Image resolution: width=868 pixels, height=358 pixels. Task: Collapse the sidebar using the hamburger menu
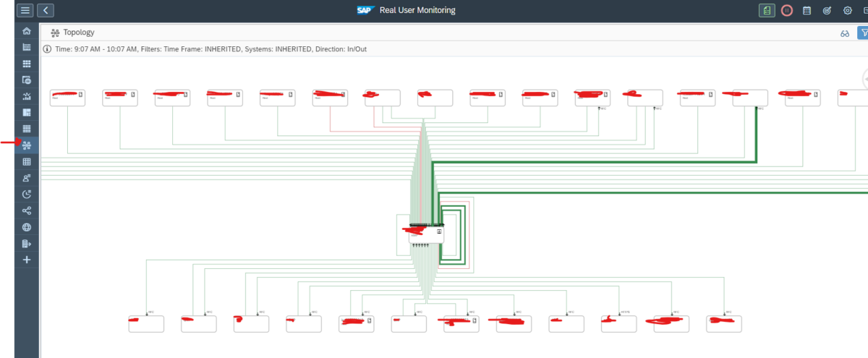pyautogui.click(x=25, y=10)
